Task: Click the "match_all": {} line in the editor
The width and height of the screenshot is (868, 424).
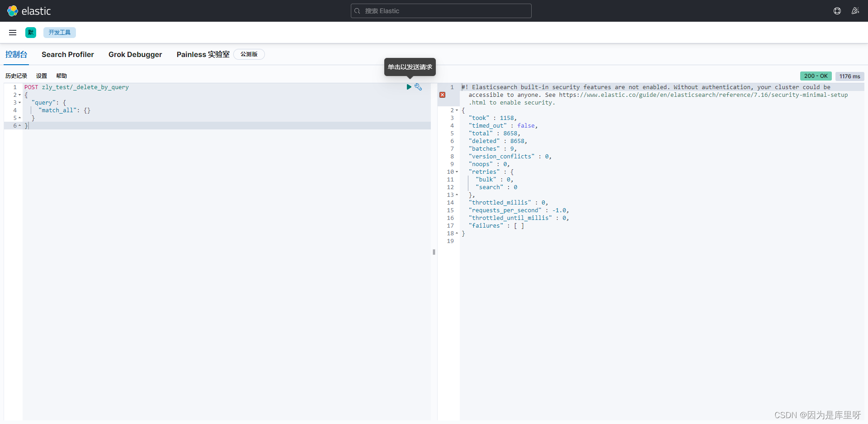Action: pos(65,110)
